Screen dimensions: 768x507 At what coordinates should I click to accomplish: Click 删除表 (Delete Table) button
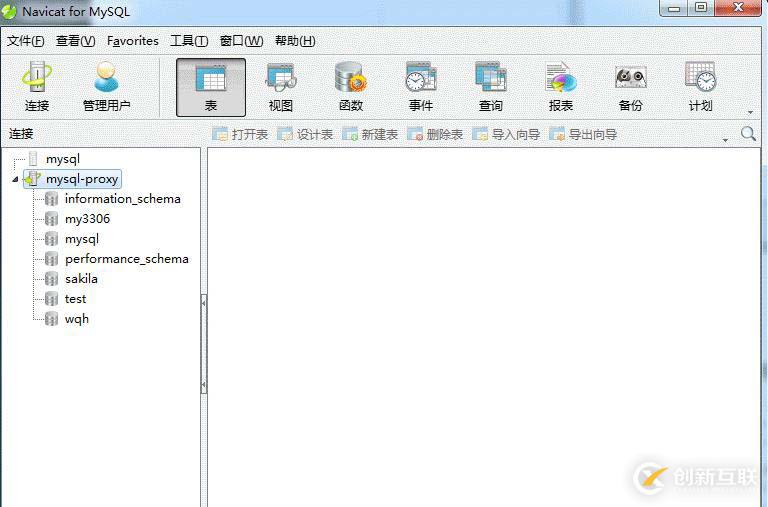tap(435, 134)
